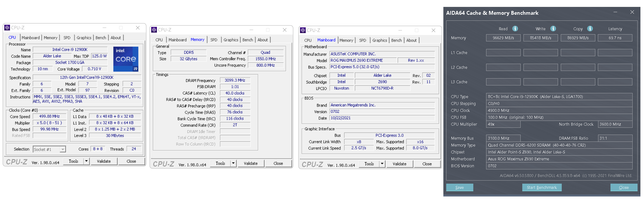The height and width of the screenshot is (201, 644).
Task: Switch to Mainboard tab in first CPU-Z window
Action: (30, 38)
